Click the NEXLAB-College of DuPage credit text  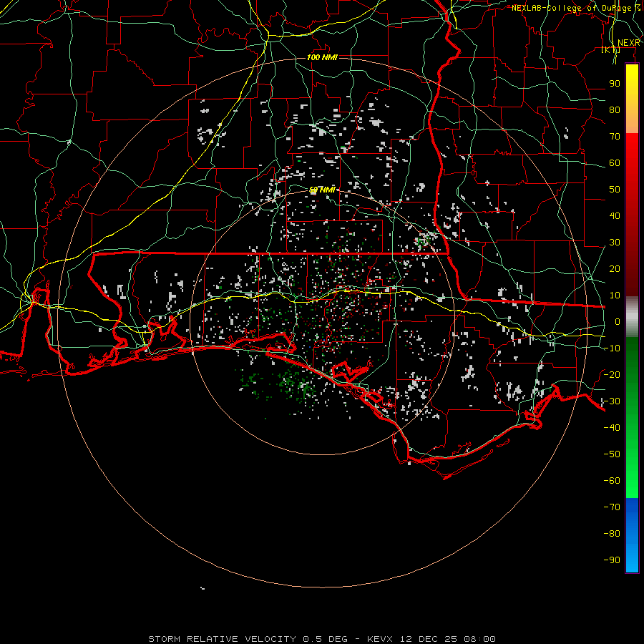coord(576,8)
